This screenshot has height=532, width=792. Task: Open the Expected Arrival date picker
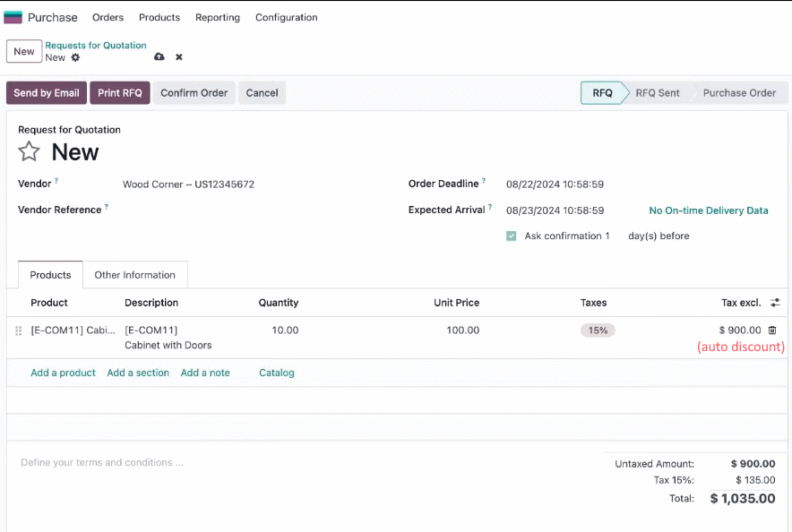[x=555, y=210]
